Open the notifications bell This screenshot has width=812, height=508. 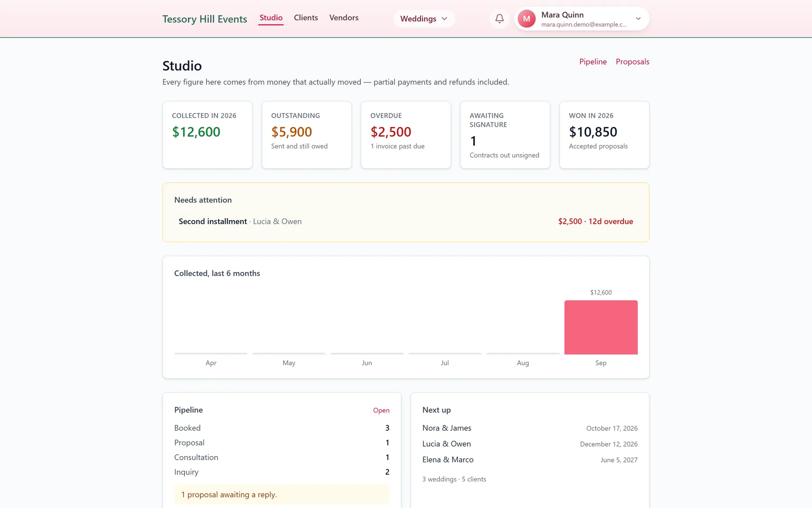pos(499,19)
